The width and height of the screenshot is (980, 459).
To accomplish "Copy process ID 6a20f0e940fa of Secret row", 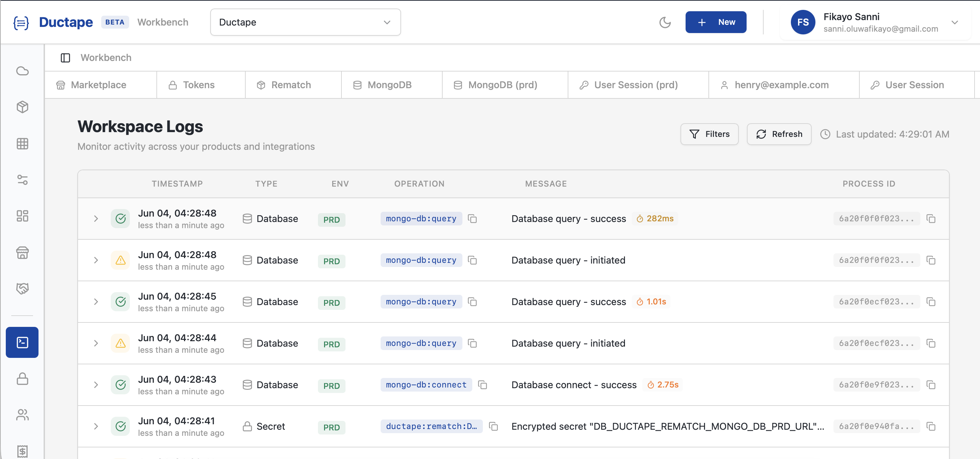I will coord(931,426).
